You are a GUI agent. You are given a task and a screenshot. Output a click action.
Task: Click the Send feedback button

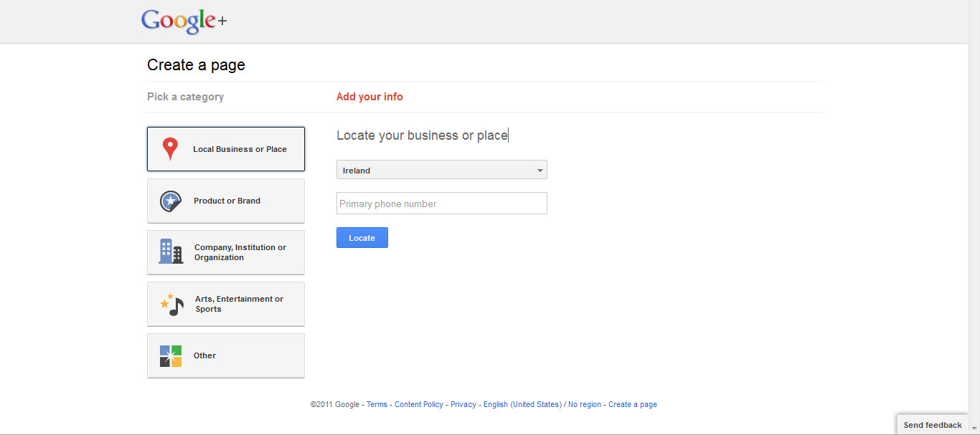coord(932,425)
